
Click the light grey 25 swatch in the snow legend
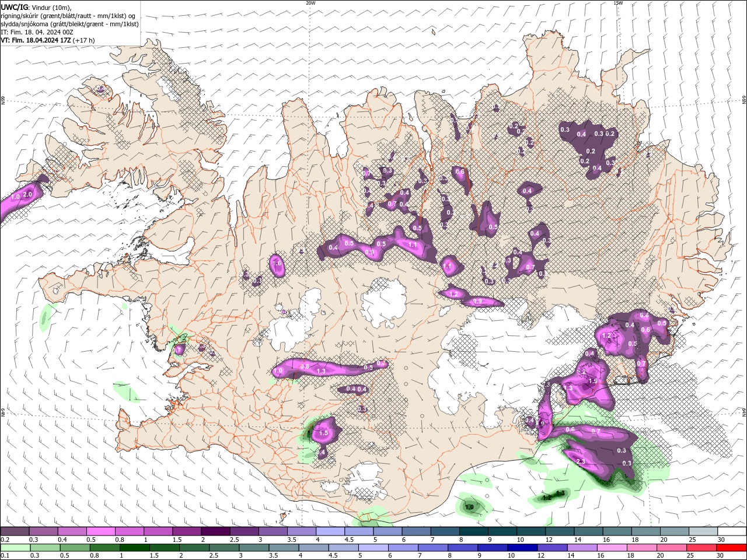pos(703,531)
